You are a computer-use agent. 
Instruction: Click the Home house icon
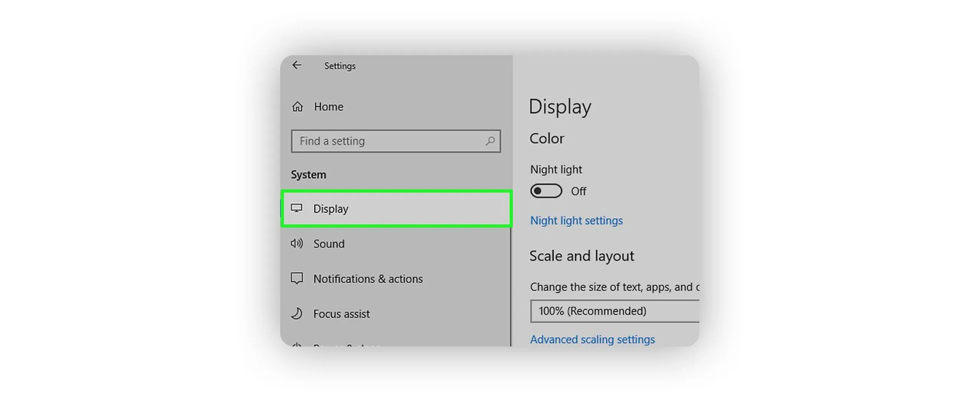click(297, 107)
